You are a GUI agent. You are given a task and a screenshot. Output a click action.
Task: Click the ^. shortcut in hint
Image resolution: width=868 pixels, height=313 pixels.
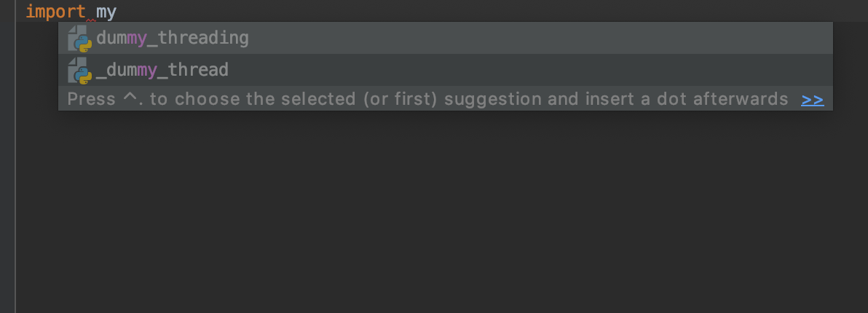(133, 99)
